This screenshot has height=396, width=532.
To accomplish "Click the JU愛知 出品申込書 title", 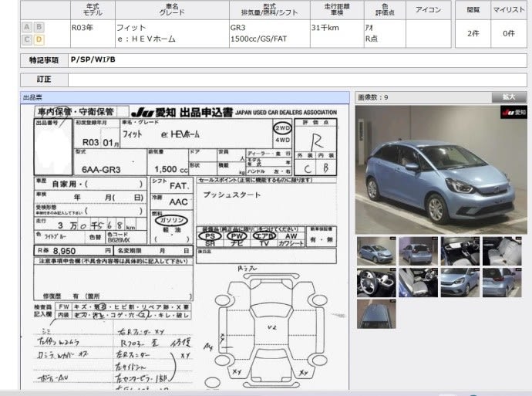I will pos(182,112).
